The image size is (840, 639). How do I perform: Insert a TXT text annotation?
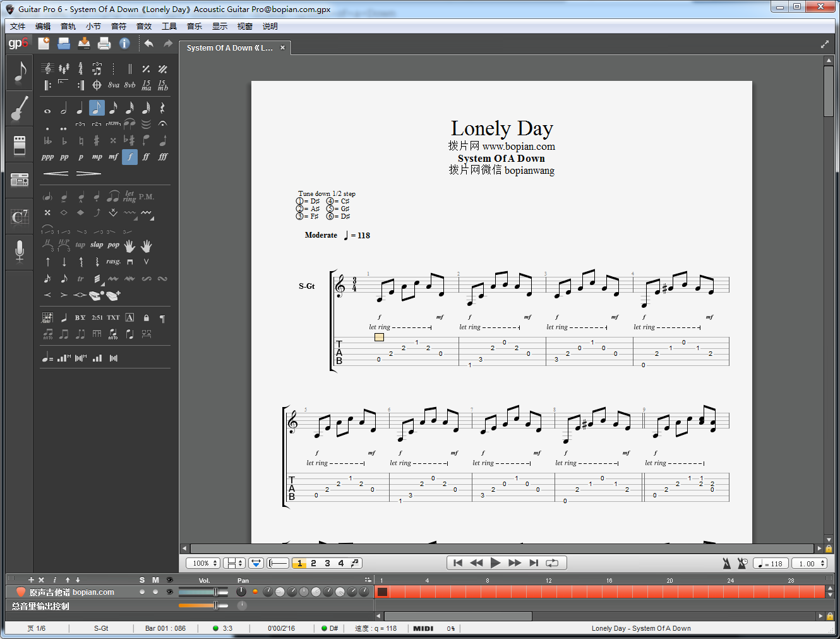(x=113, y=317)
